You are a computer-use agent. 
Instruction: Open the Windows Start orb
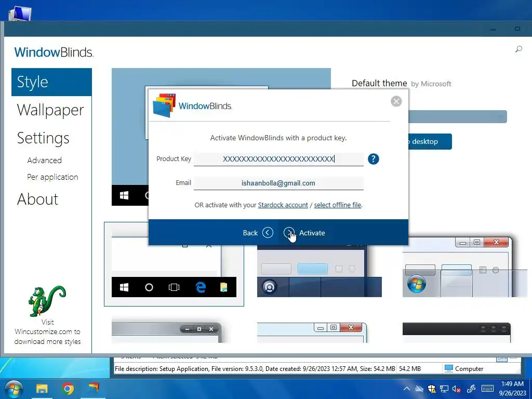click(x=13, y=389)
